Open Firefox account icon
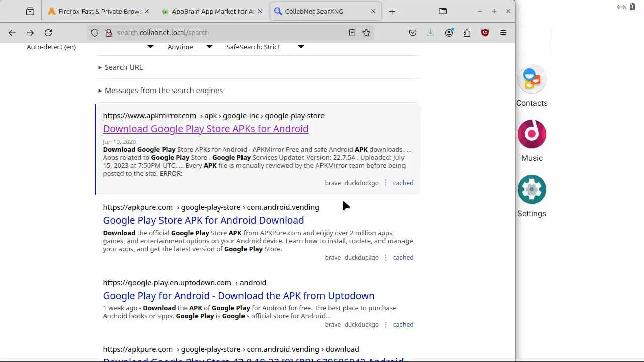Viewport: 644px width, 362px height. 449,33
